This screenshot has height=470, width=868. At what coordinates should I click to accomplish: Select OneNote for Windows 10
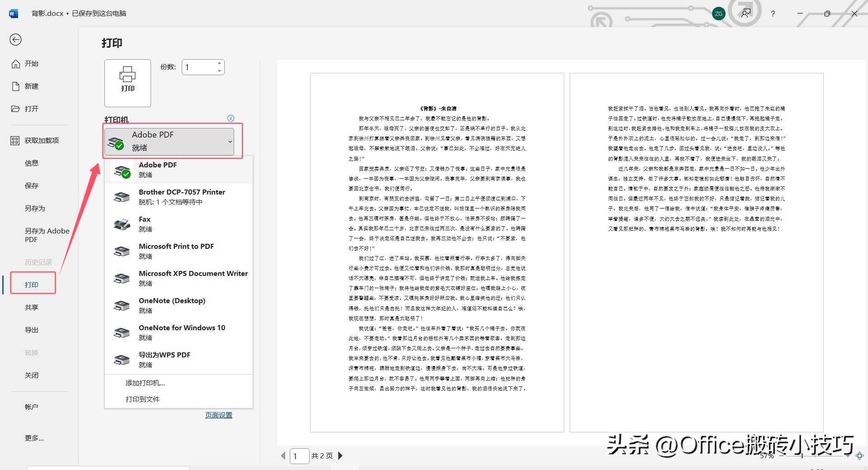(x=179, y=332)
